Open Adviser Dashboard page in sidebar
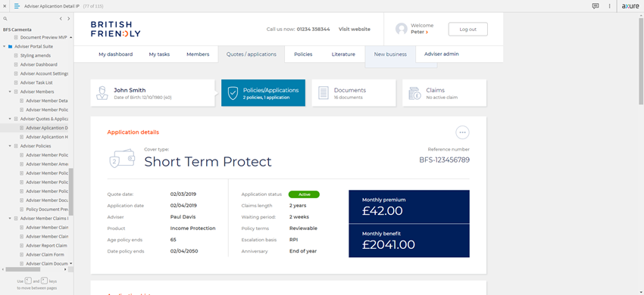 tap(39, 64)
